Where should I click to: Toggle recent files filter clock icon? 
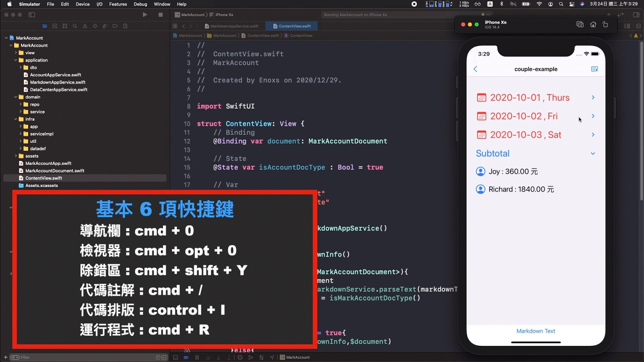pyautogui.click(x=158, y=357)
